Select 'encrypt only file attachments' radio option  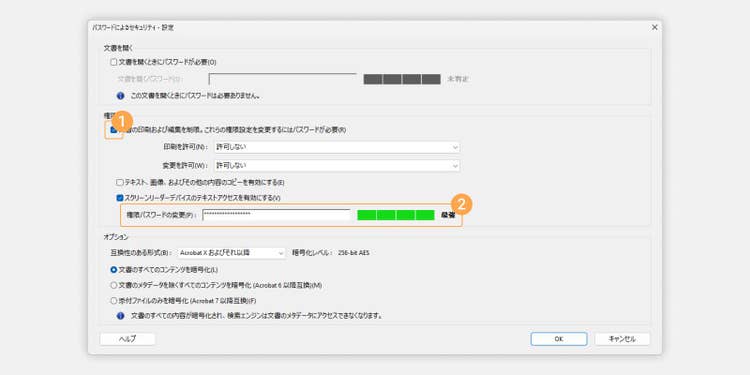tap(114, 301)
